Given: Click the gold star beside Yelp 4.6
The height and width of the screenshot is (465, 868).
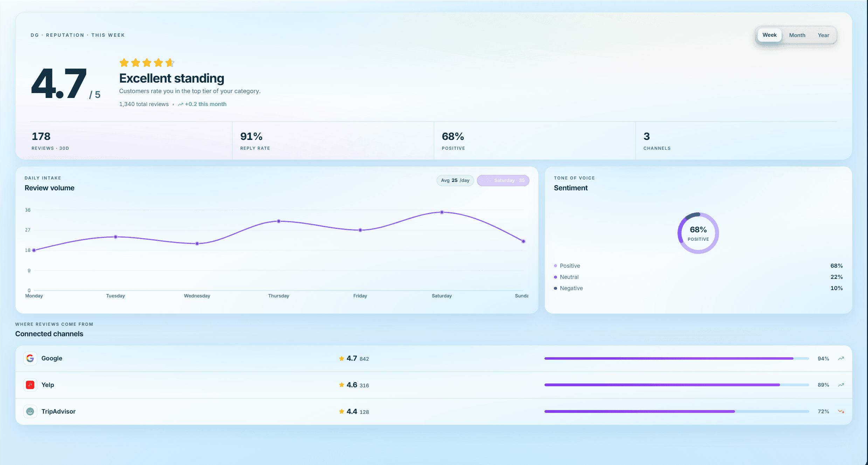Looking at the screenshot, I should pos(341,385).
